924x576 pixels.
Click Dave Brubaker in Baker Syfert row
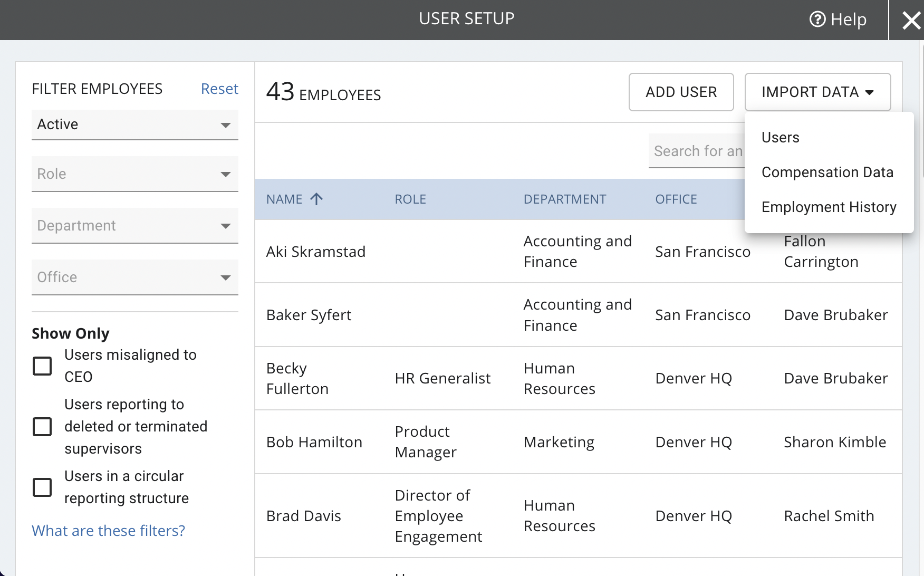coord(835,315)
